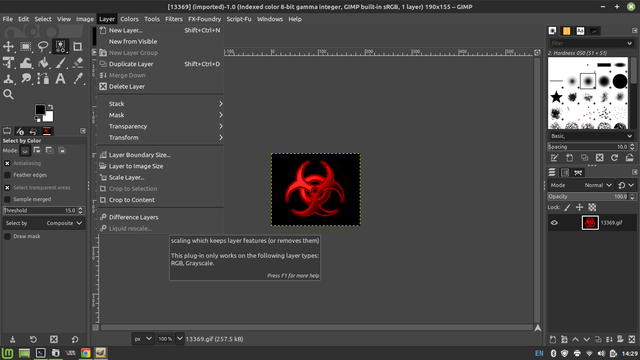Set selection mode to Subtract

[x=50, y=151]
